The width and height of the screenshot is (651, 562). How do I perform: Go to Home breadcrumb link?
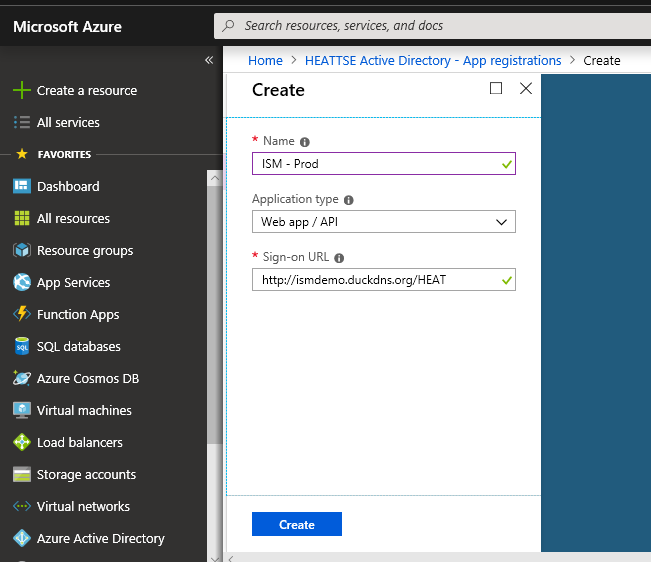pyautogui.click(x=265, y=60)
